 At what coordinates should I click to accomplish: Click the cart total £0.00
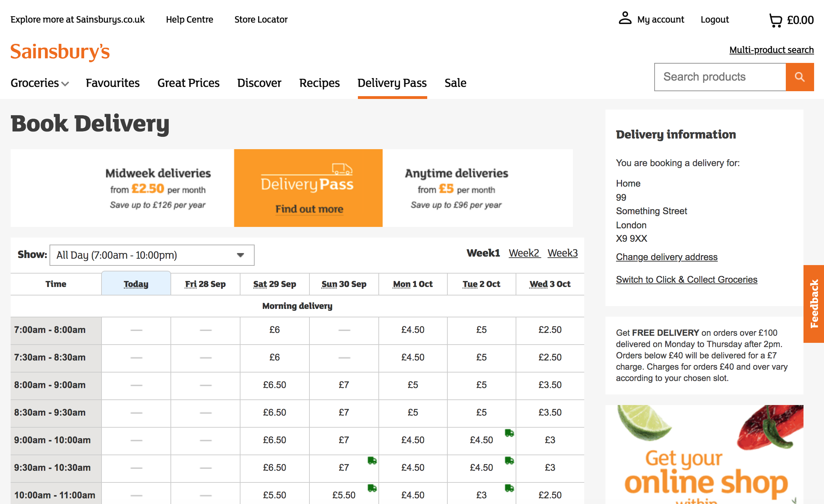pos(800,20)
